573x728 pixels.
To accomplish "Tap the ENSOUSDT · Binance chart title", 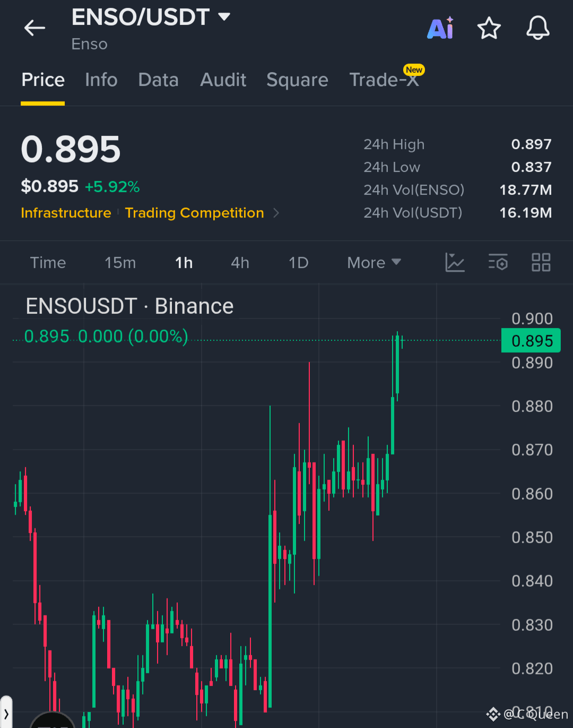I will click(x=129, y=306).
